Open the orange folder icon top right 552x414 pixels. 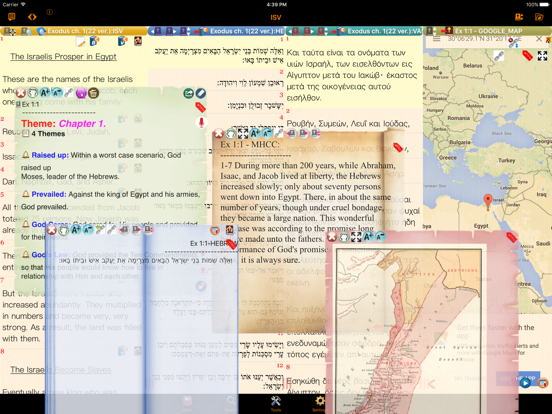539,17
